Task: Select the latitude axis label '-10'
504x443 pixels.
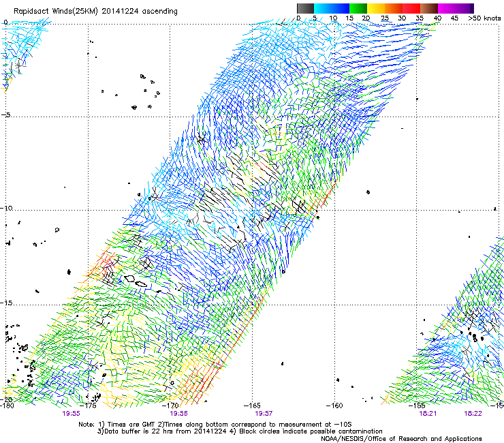Action: tap(6, 208)
